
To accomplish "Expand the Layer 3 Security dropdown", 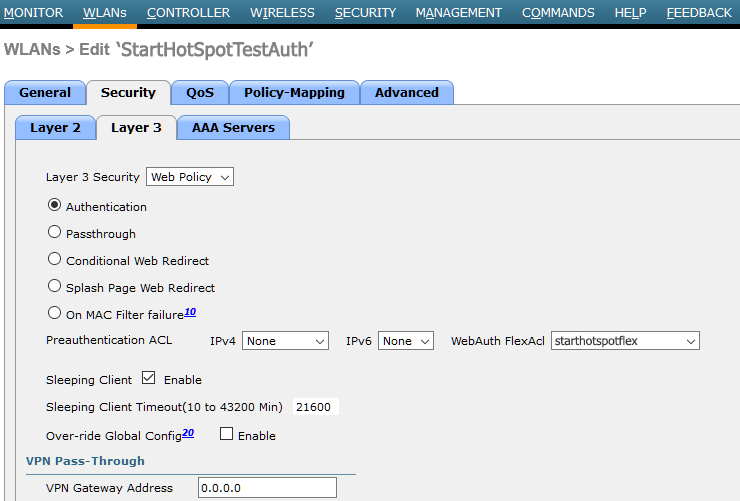I will coord(190,177).
